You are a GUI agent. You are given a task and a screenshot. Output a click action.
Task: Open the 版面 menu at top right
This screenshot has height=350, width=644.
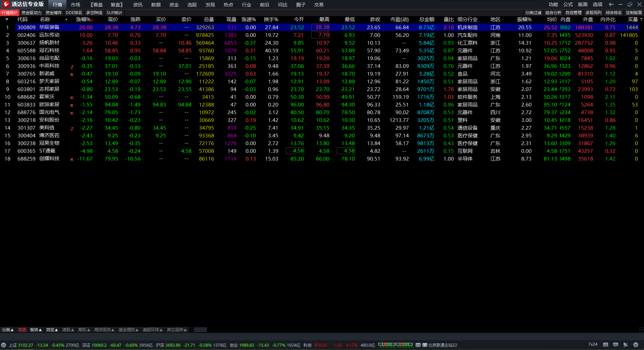click(x=583, y=4)
